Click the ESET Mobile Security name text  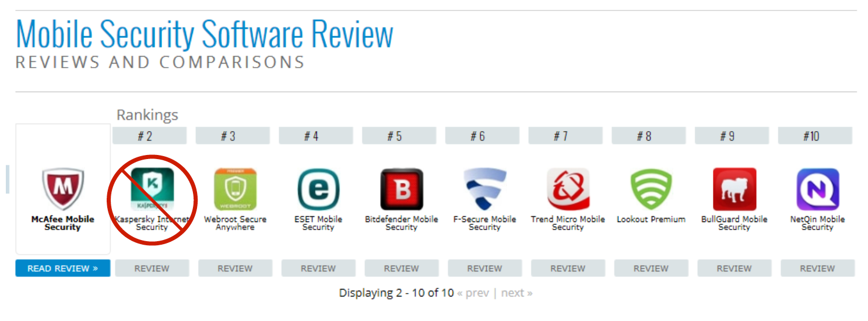[x=318, y=224]
